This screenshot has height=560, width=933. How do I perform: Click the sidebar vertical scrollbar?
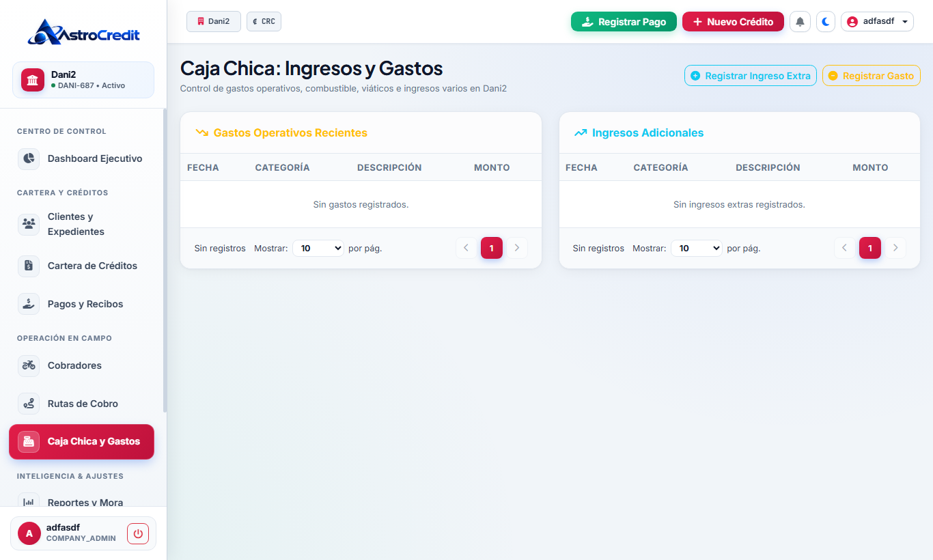[165, 260]
